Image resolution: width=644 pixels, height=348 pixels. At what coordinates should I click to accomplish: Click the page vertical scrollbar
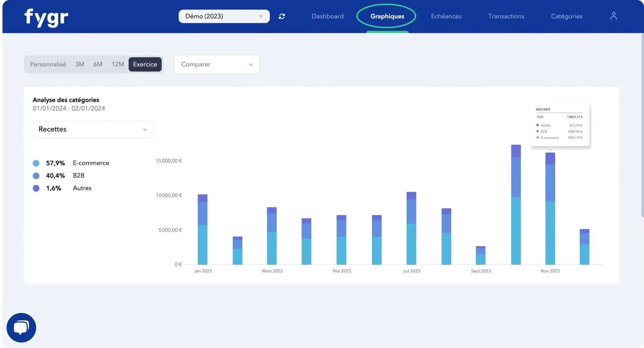[642, 126]
